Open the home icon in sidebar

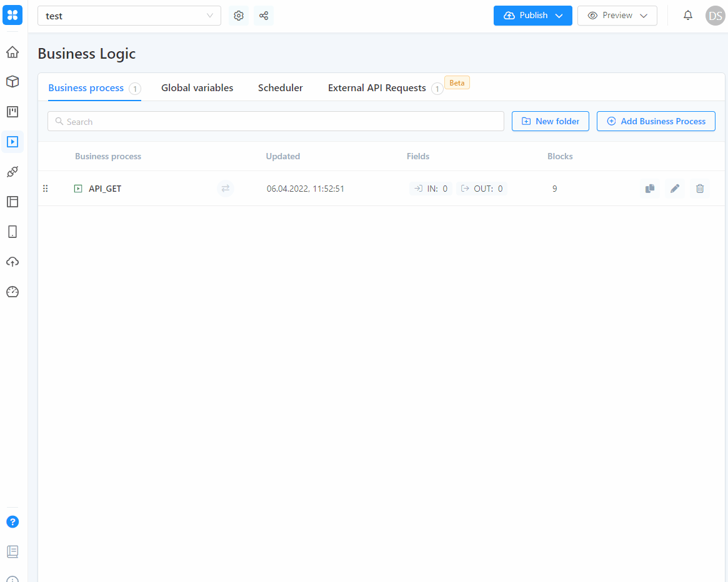(12, 52)
